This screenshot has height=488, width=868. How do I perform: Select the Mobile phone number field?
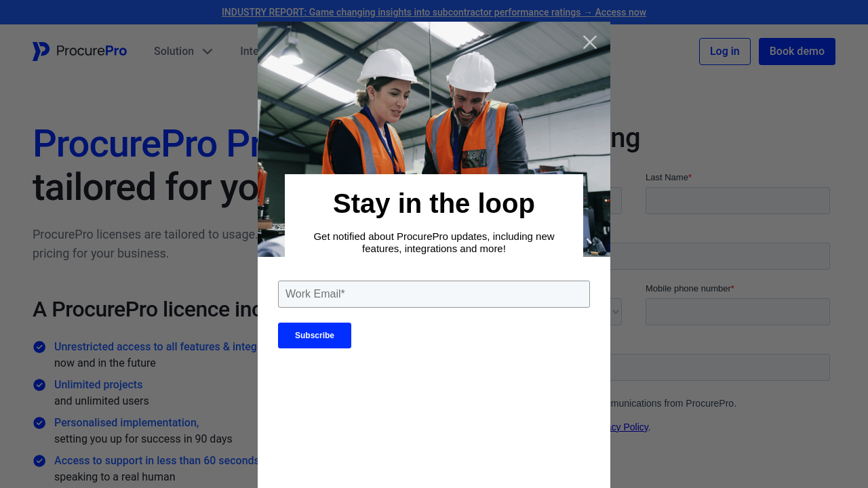pyautogui.click(x=737, y=312)
